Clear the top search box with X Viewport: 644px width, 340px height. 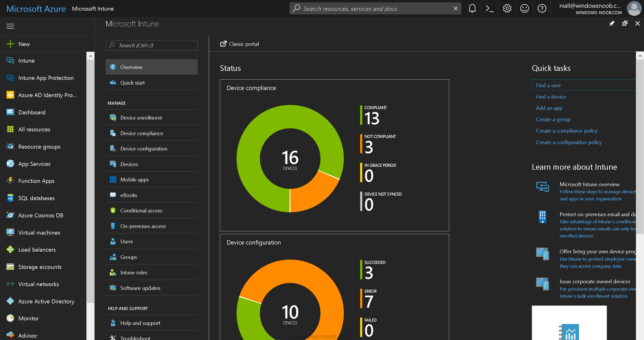[x=456, y=9]
